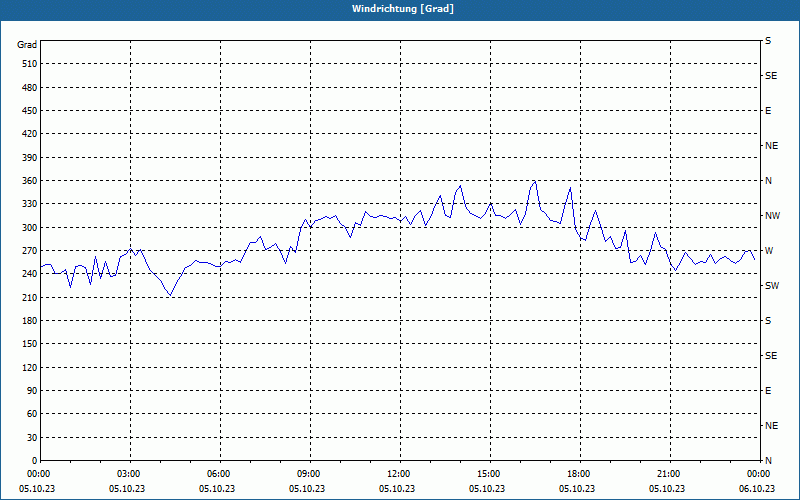Select the SE compass label level with 480
This screenshot has height=500, width=800.
coord(771,76)
